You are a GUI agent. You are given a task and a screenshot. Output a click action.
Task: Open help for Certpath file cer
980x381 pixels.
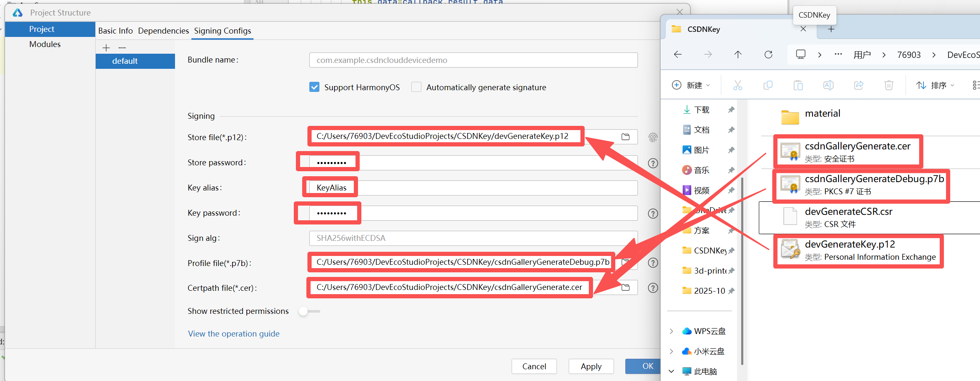(653, 288)
